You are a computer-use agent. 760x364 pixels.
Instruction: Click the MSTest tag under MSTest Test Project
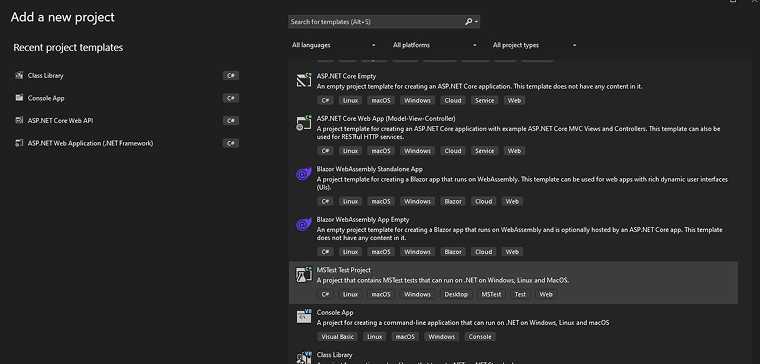point(491,294)
